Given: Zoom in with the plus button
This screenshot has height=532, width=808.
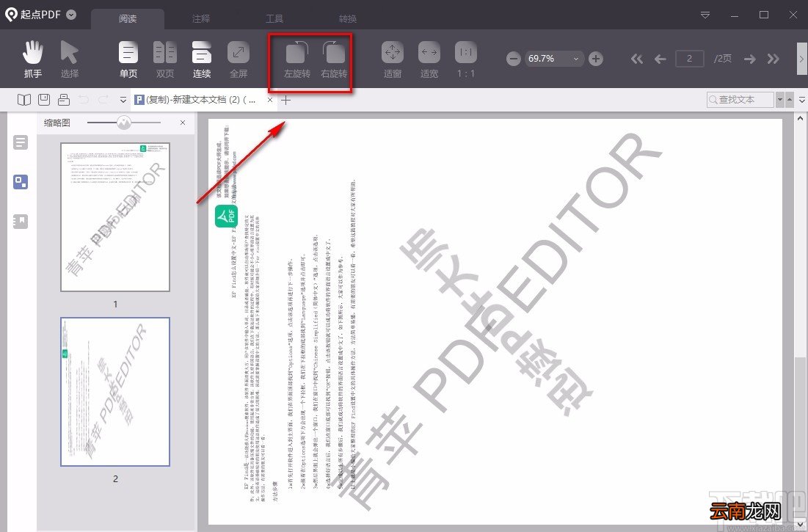Looking at the screenshot, I should (596, 59).
